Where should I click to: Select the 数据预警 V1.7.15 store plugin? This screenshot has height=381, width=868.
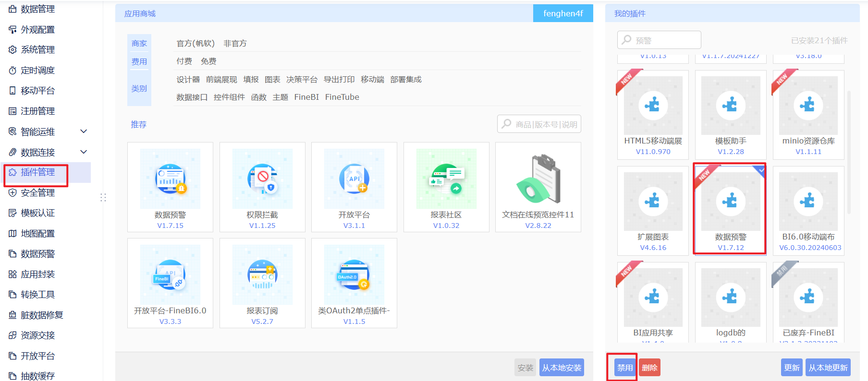[x=170, y=187]
